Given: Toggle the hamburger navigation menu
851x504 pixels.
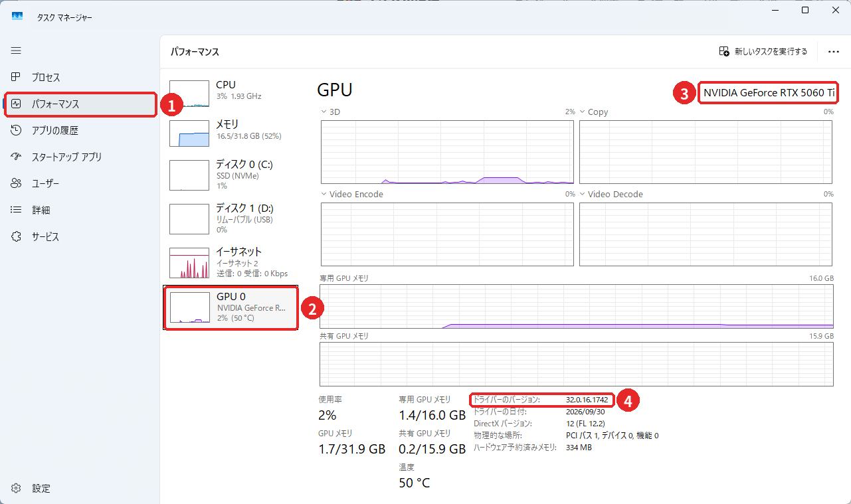Looking at the screenshot, I should tap(16, 50).
